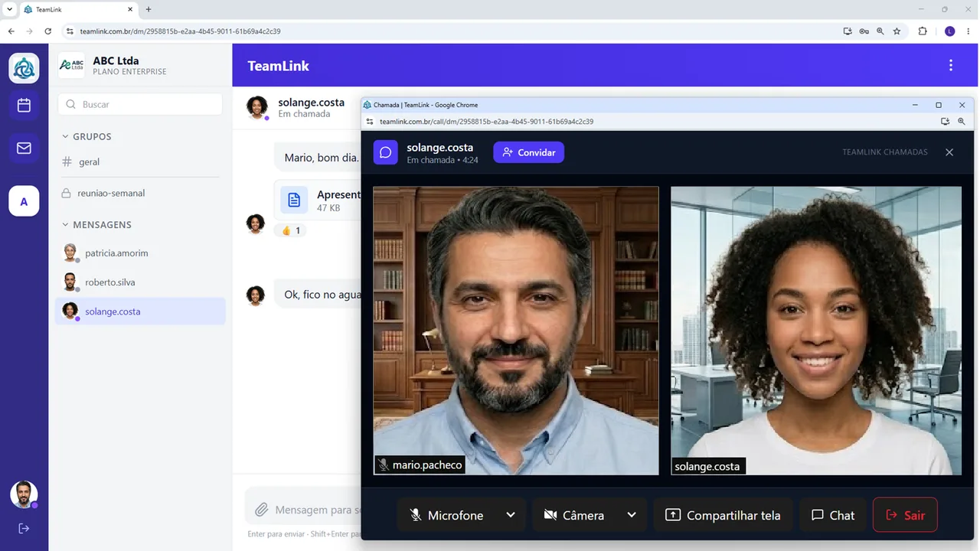Maximize the Chamada call window

939,105
